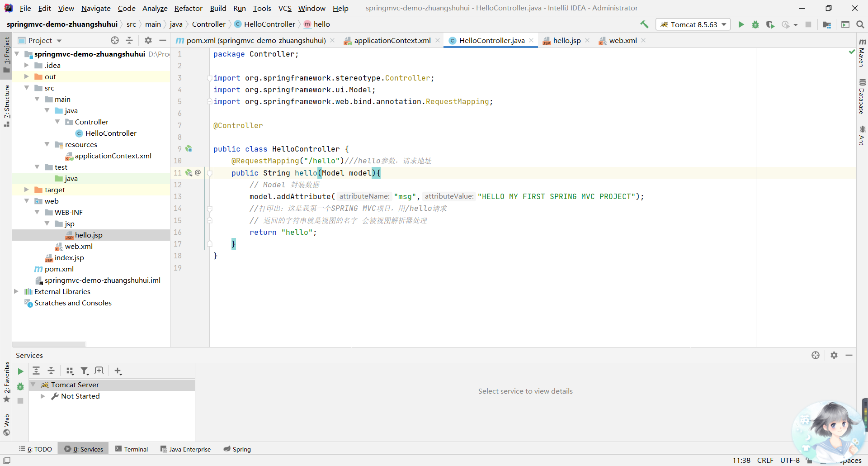Screen dimensions: 868x466
Task: Hide the Project panel
Action: [163, 40]
